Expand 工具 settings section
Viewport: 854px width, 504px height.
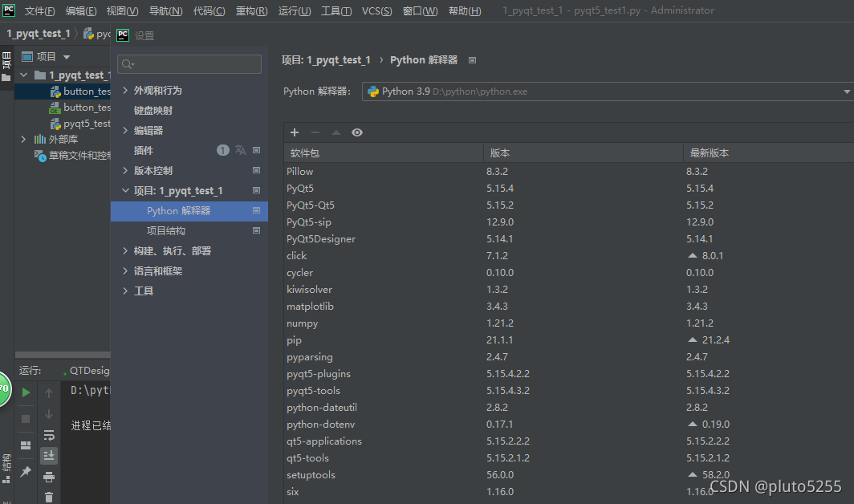125,291
